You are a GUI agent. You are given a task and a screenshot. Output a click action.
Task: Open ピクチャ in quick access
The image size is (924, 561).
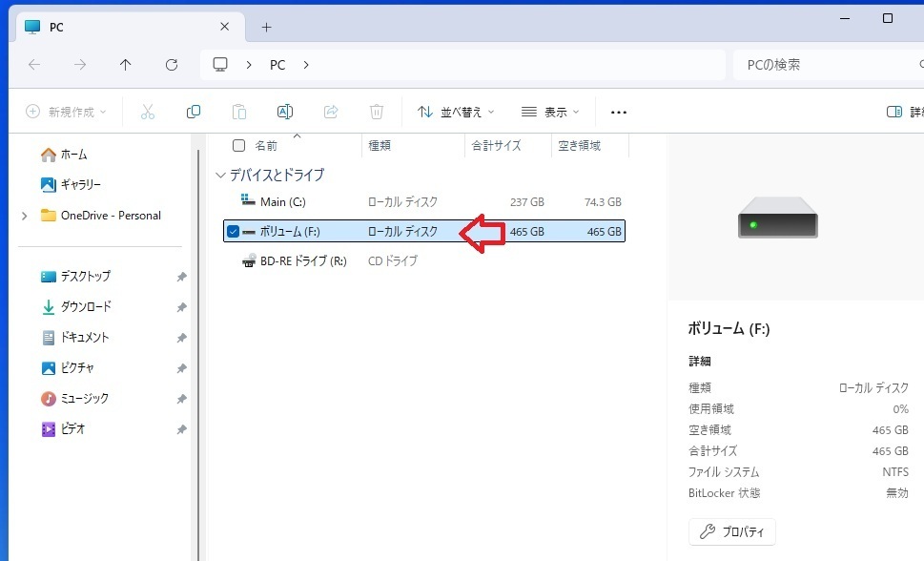[x=67, y=368]
